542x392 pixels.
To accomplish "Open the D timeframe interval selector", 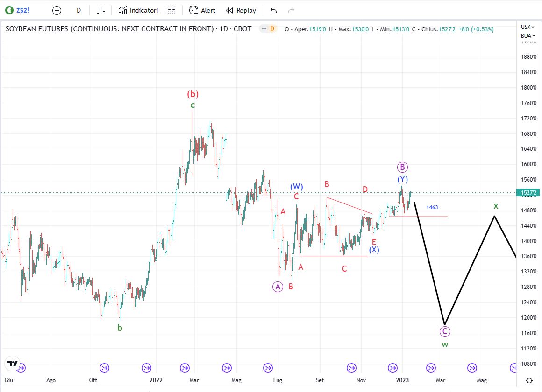I will (x=79, y=10).
